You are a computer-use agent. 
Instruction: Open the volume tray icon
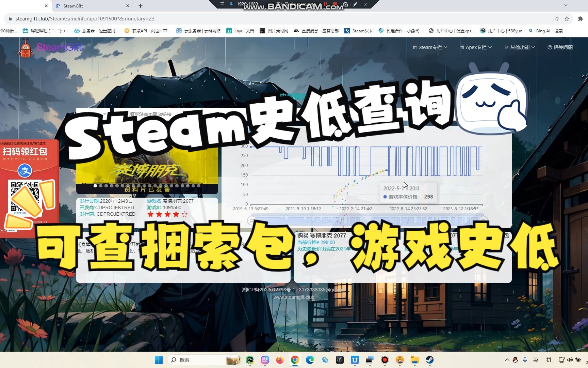tap(570, 360)
